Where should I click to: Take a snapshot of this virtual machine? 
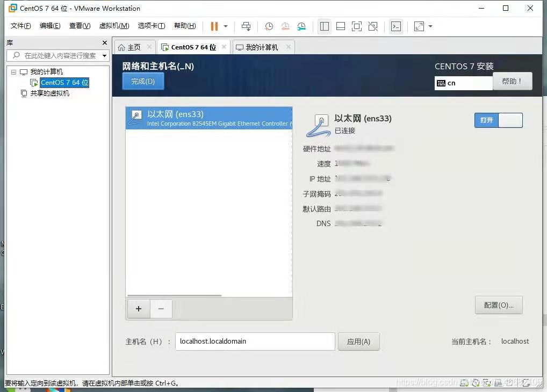coord(268,26)
